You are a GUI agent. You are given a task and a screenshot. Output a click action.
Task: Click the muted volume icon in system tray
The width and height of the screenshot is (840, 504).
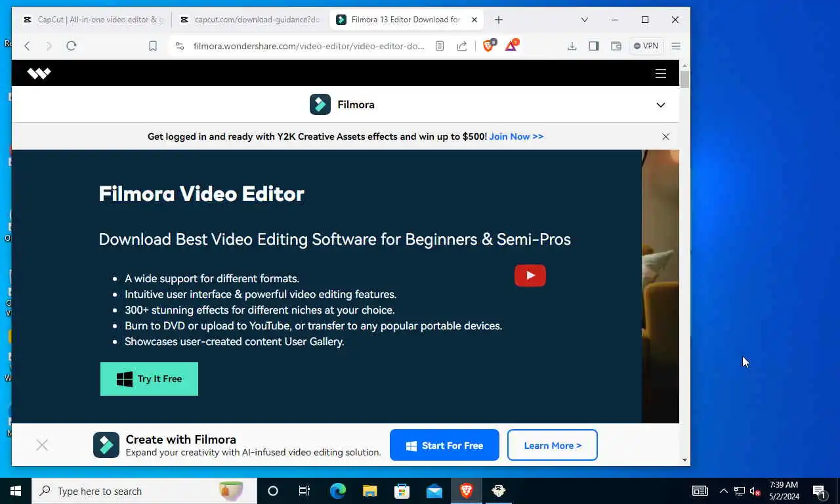(x=755, y=491)
